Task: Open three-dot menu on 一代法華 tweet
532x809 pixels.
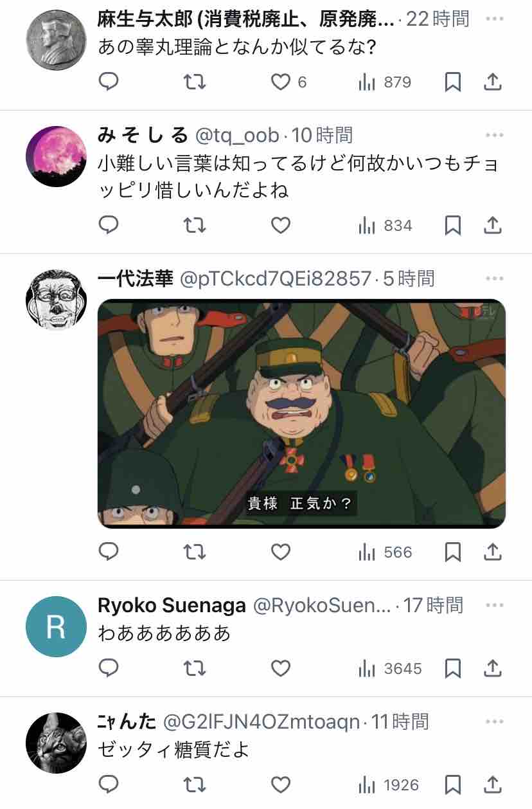Action: tap(494, 278)
